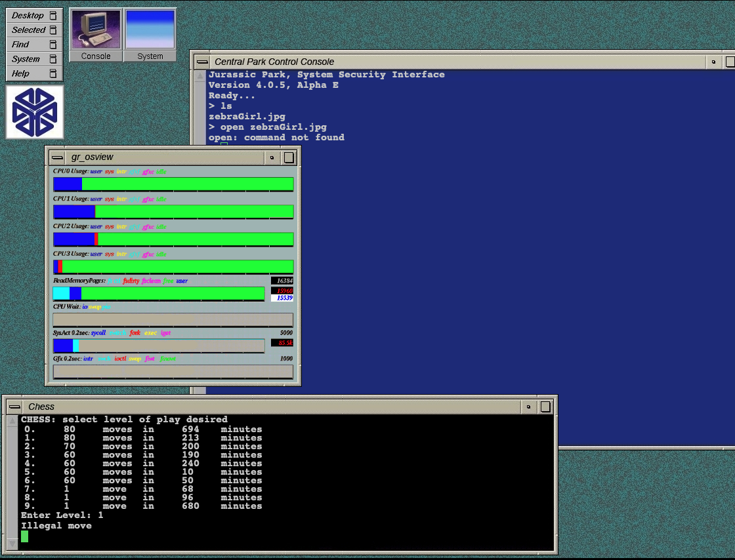
Task: Click chess level 8 row with 96 minutes
Action: tap(143, 497)
